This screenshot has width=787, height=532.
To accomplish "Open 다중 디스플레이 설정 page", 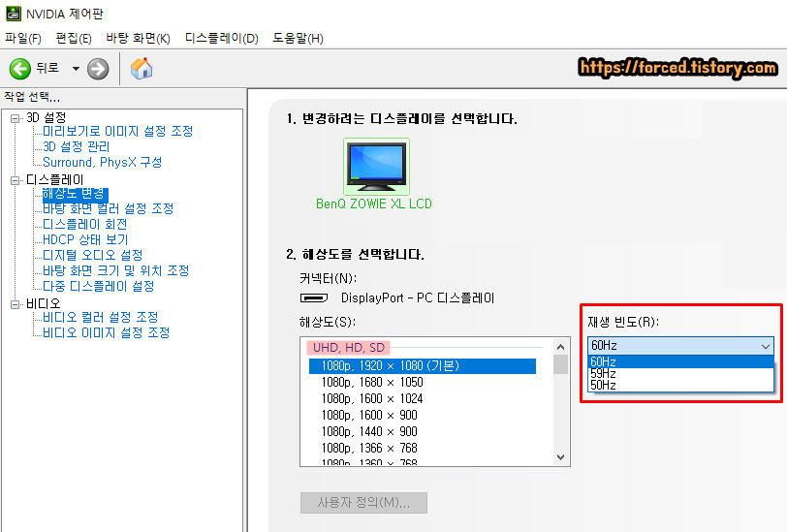I will tap(99, 286).
